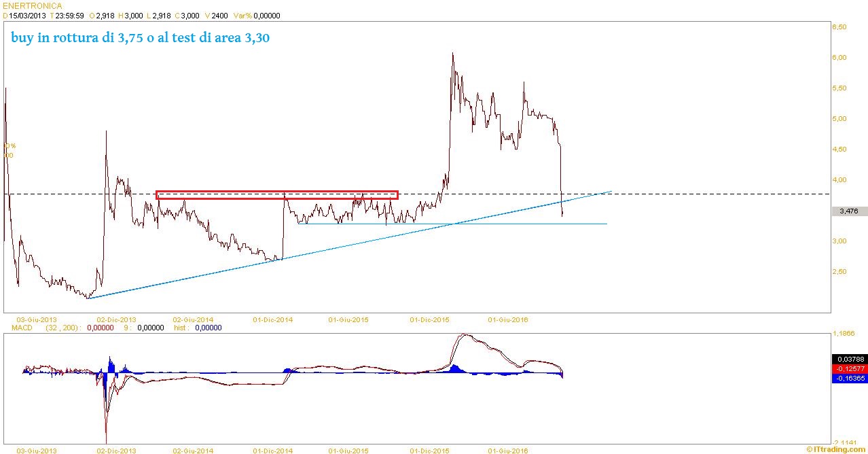This screenshot has height=454, width=868.
Task: Select the grey 3,476 current price label
Action: (x=848, y=211)
